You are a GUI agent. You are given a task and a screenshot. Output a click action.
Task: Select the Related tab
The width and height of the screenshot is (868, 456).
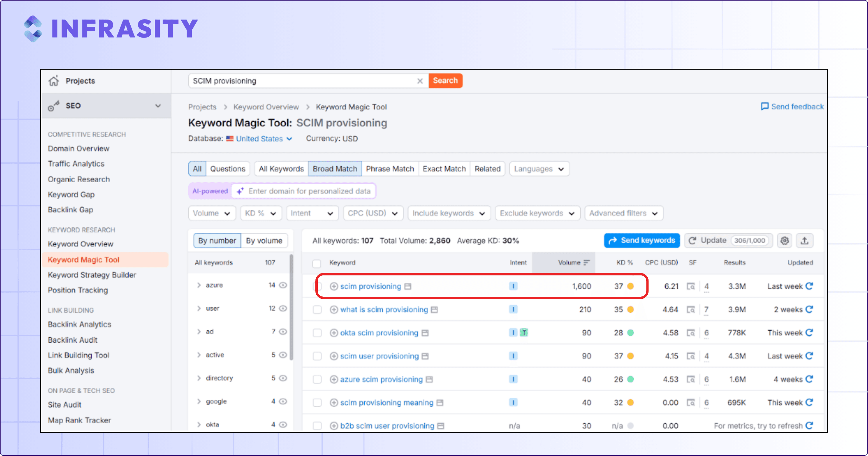coord(488,169)
